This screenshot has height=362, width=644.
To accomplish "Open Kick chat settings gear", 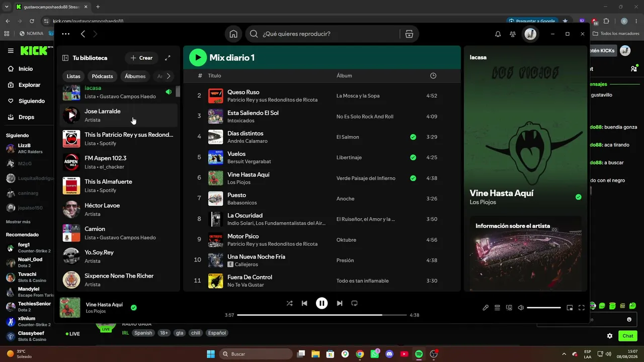I will (x=610, y=336).
